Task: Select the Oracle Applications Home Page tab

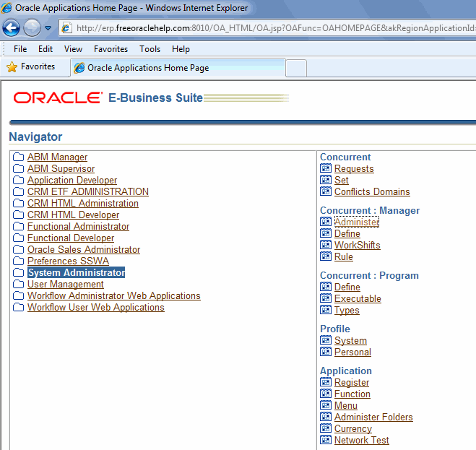Action: (x=178, y=68)
